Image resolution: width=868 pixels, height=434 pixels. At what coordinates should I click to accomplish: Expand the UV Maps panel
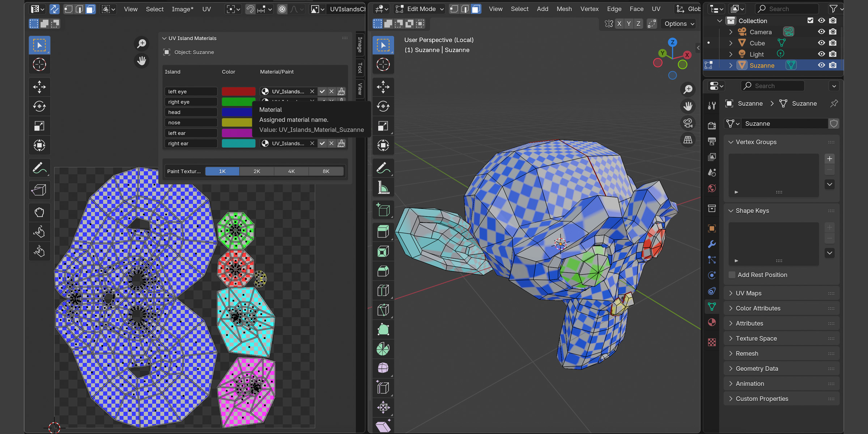pos(748,293)
